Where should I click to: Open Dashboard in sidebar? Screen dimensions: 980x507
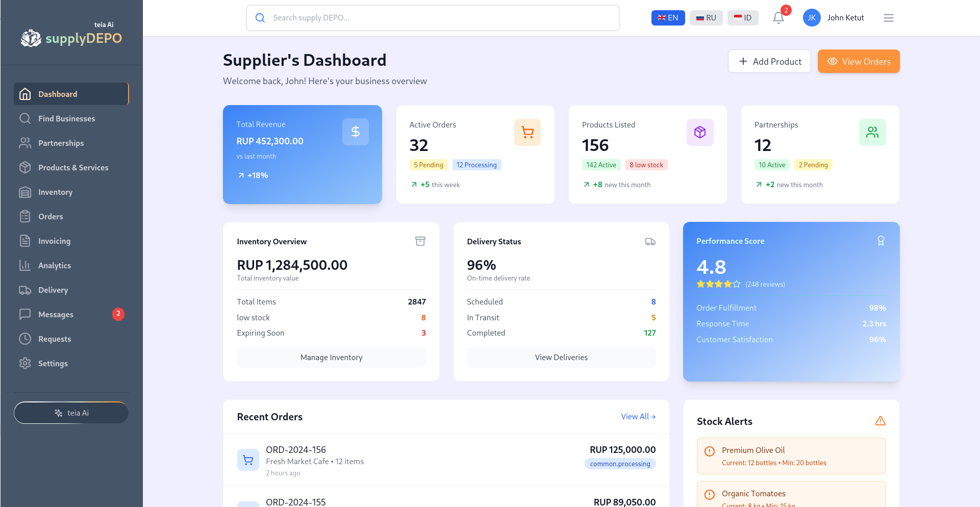click(71, 94)
